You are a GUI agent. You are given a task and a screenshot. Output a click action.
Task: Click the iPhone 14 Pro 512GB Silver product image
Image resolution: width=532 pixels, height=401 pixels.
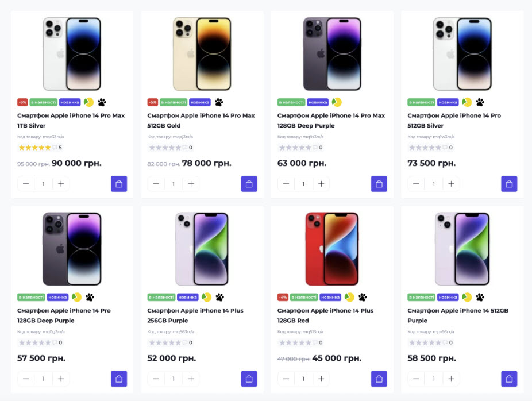462,54
